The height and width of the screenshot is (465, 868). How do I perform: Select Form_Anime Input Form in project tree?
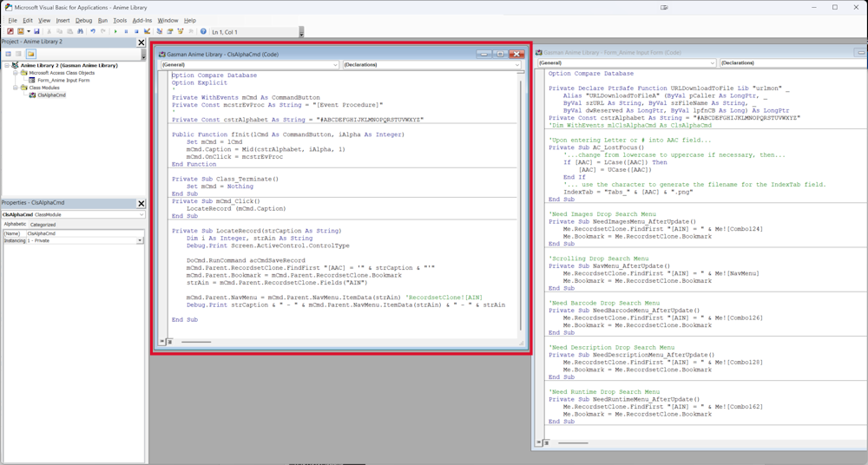click(x=63, y=81)
